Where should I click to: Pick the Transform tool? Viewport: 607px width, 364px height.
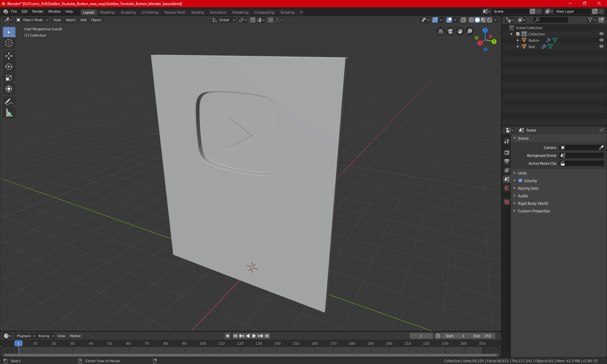coord(9,89)
